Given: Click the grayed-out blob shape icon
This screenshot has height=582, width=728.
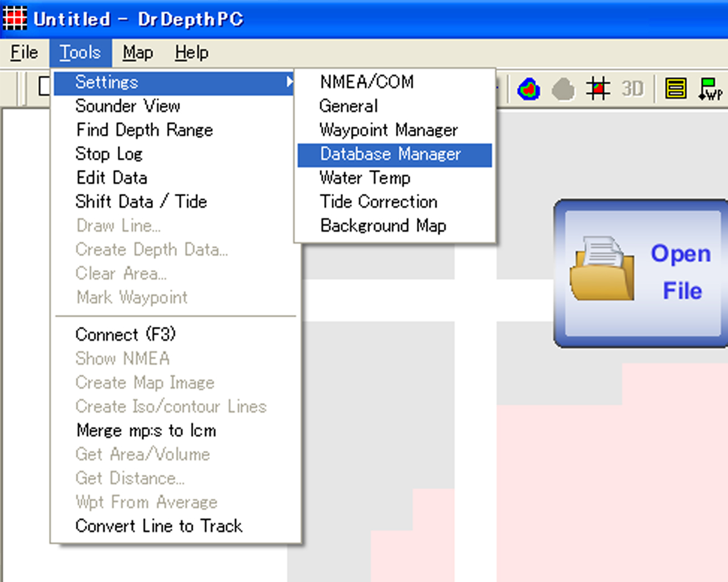Looking at the screenshot, I should click(x=563, y=89).
